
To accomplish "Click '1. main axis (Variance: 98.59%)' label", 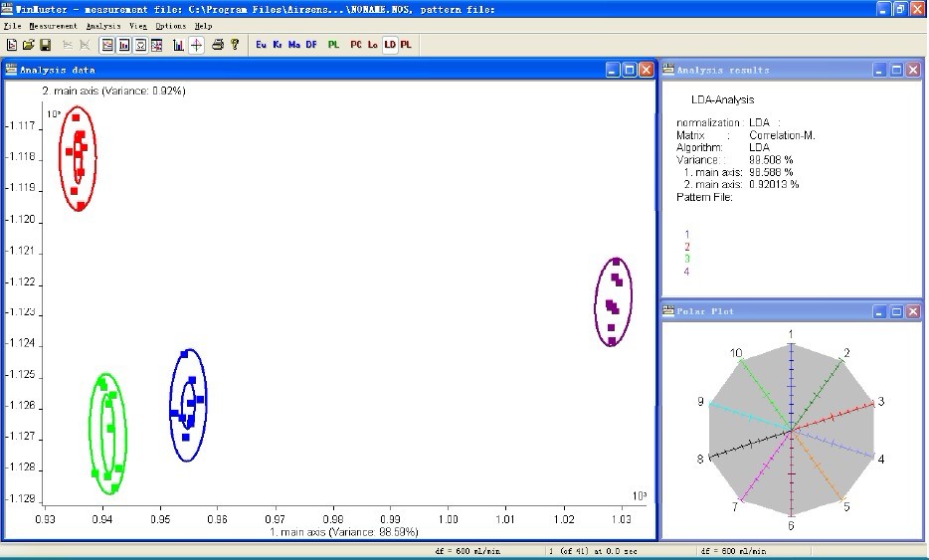I will pyautogui.click(x=343, y=531).
